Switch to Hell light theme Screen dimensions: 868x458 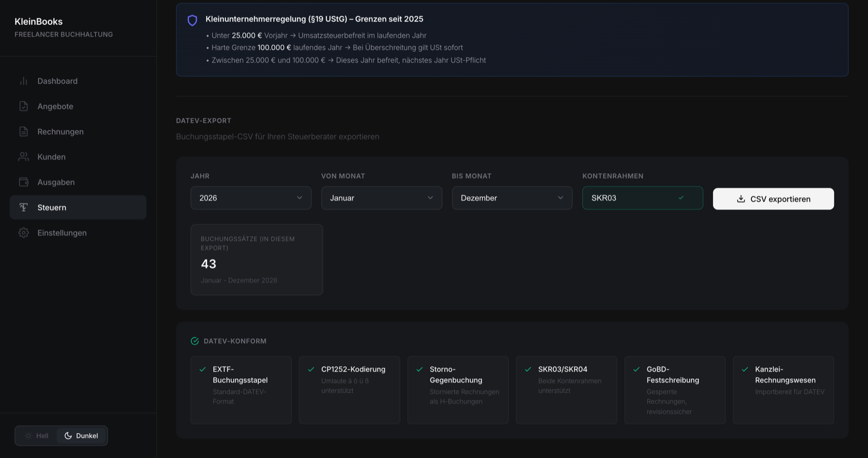(x=37, y=436)
